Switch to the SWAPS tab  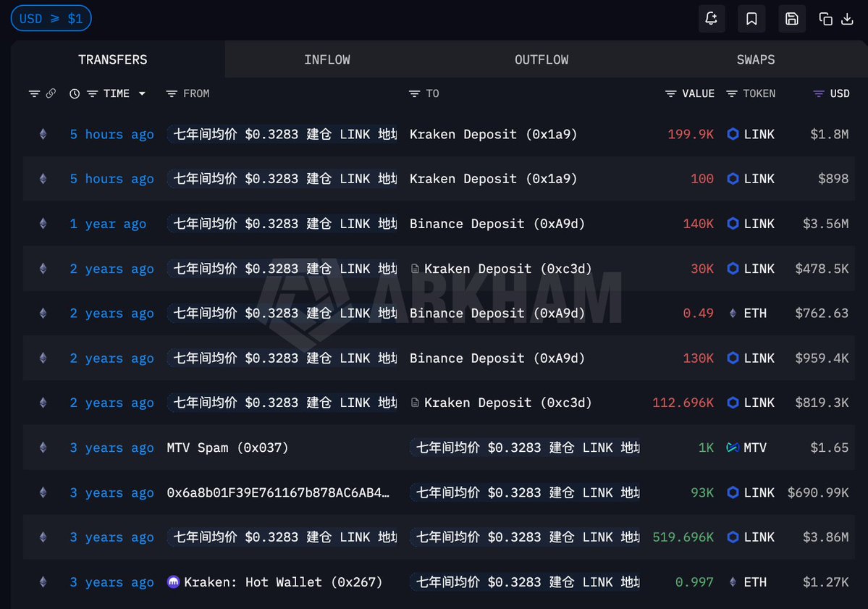(755, 59)
